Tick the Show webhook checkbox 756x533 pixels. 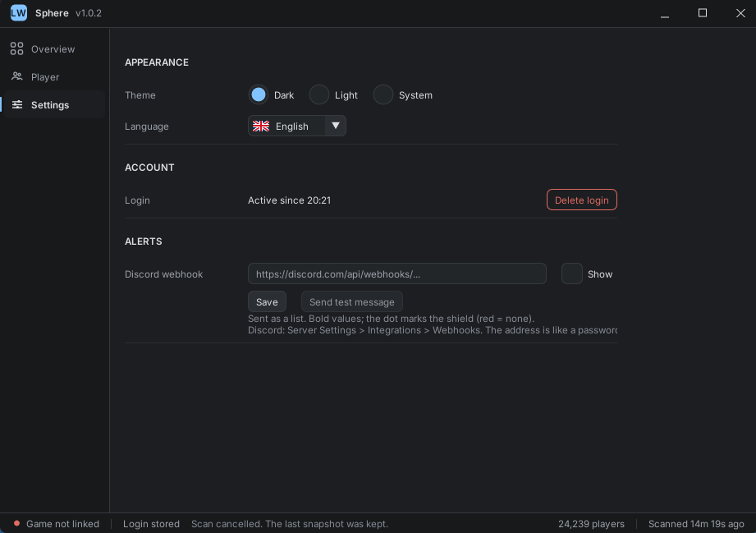pyautogui.click(x=572, y=273)
